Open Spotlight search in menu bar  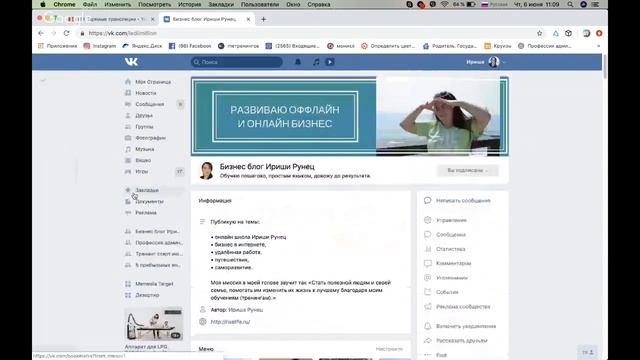pyautogui.click(x=570, y=4)
